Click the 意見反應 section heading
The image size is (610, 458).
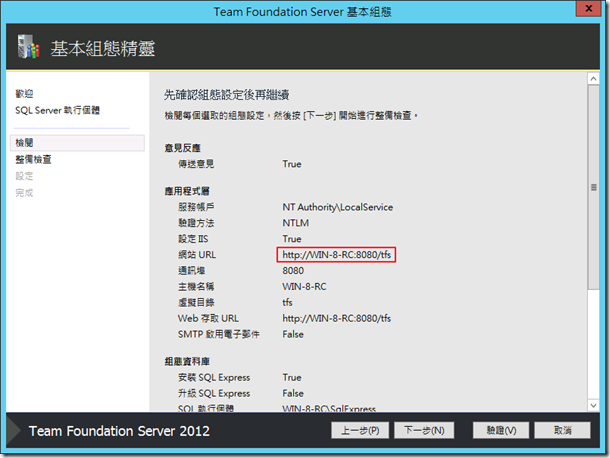[x=182, y=148]
